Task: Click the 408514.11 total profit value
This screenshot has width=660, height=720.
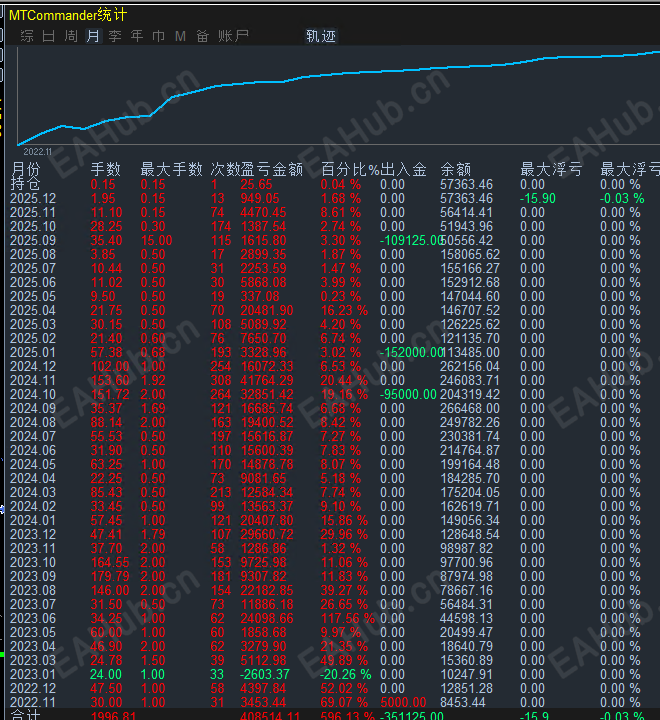Action: point(270,715)
